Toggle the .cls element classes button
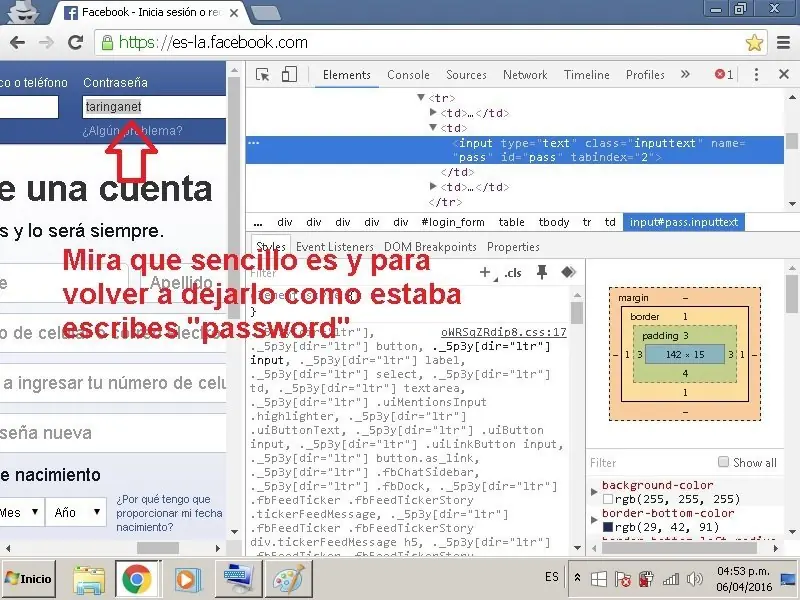The height and width of the screenshot is (600, 800). [x=513, y=273]
